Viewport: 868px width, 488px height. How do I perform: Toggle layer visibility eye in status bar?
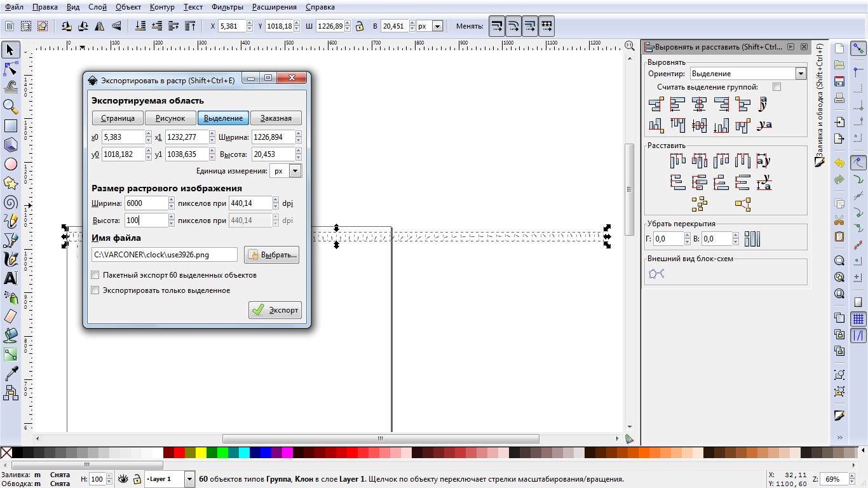[x=123, y=478]
